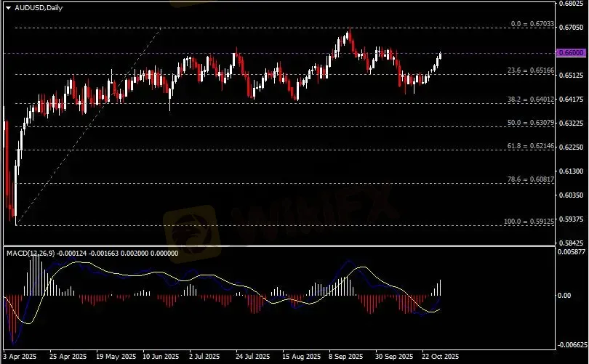Click the 3 Apr 2025 date marker
This screenshot has height=364, width=589.
click(18, 357)
